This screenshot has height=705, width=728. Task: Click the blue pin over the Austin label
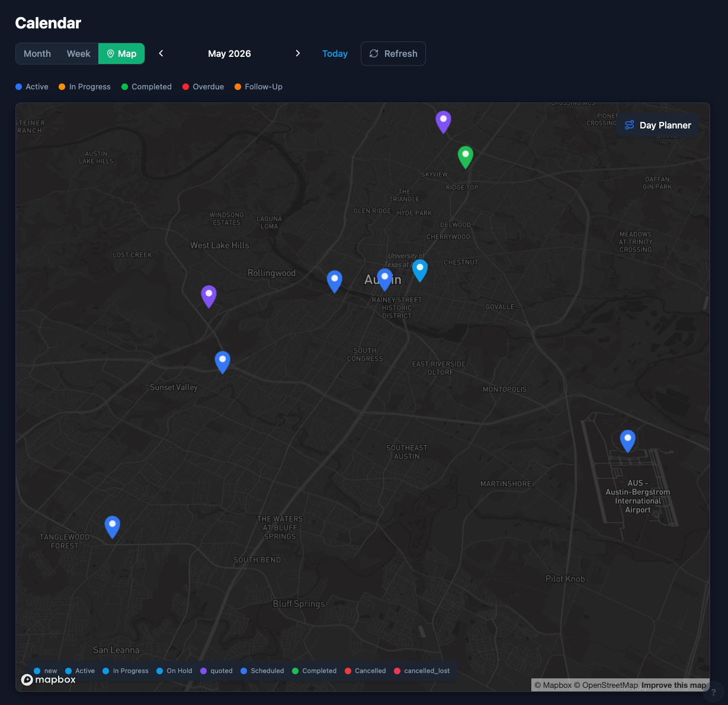click(384, 279)
